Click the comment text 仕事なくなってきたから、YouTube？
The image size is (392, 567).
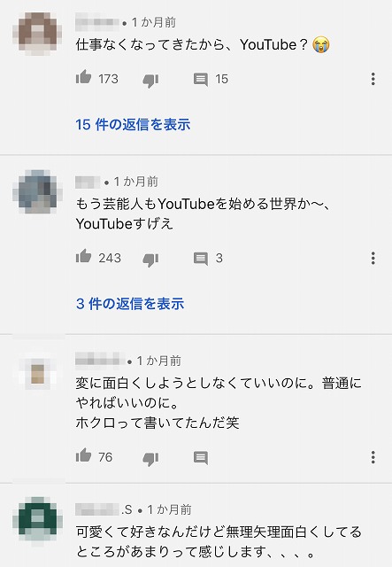click(x=192, y=45)
